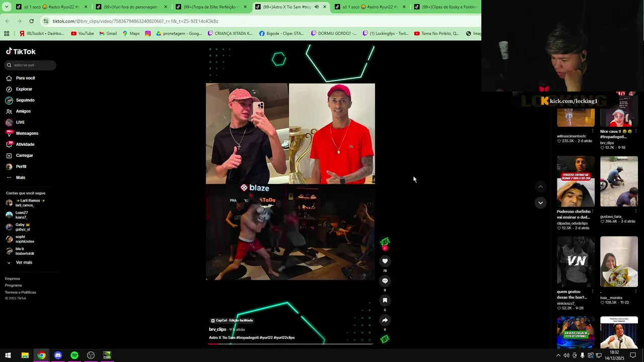This screenshot has height=362, width=644.
Task: Open the Windows notification center
Action: (x=633, y=355)
